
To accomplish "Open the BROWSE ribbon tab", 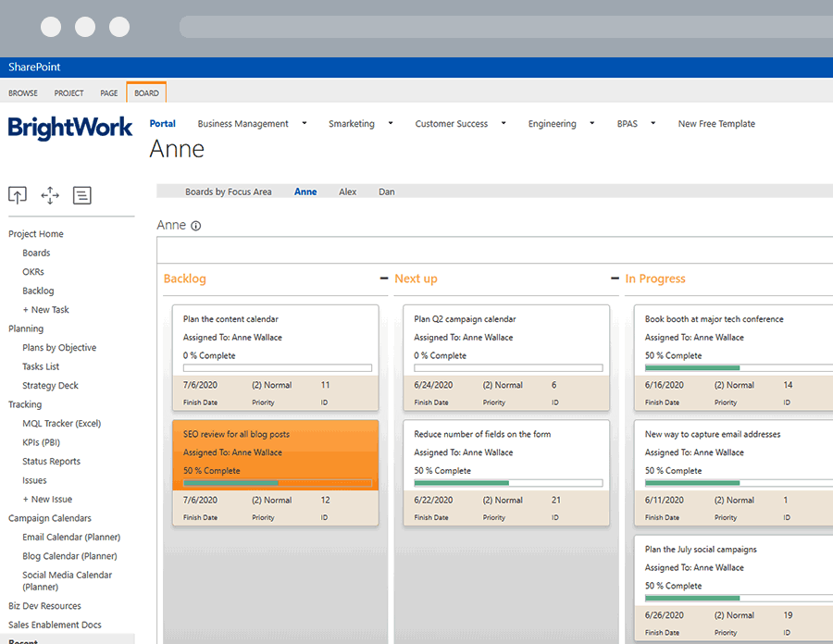I will (23, 93).
